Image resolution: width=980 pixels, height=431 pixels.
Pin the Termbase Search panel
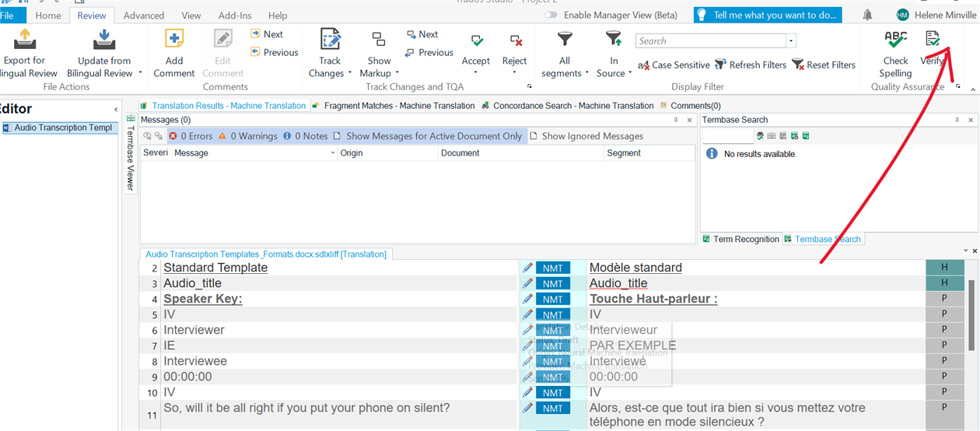tap(957, 120)
